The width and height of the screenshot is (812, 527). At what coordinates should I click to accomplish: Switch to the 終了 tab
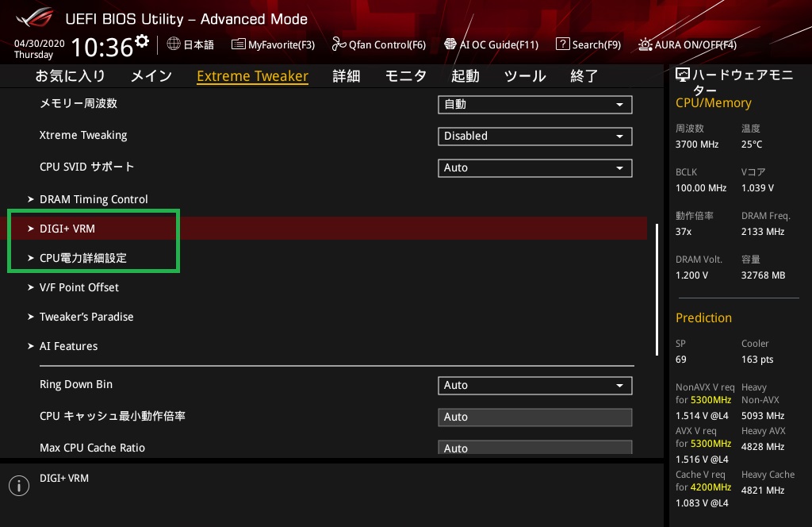click(x=584, y=76)
